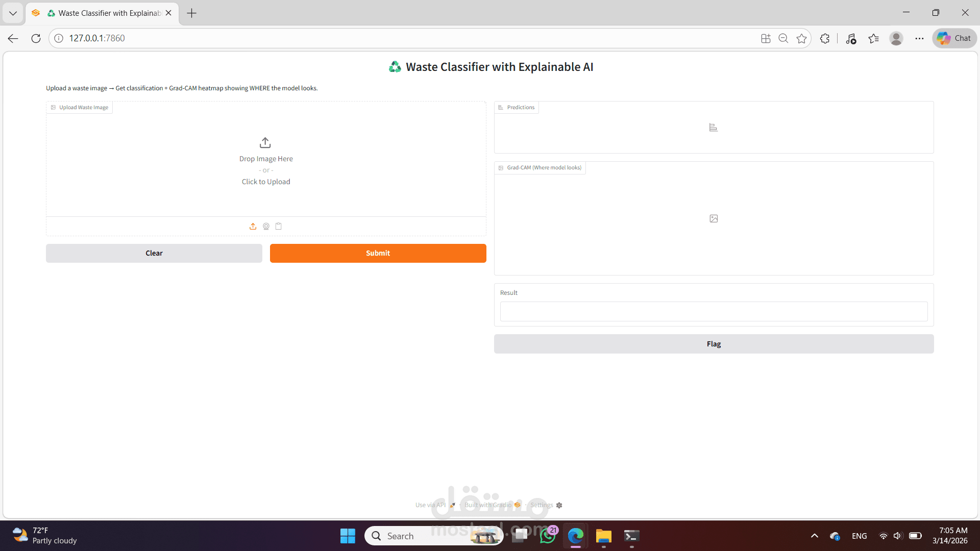Refresh the page
Viewport: 980px width, 551px height.
coord(36,38)
